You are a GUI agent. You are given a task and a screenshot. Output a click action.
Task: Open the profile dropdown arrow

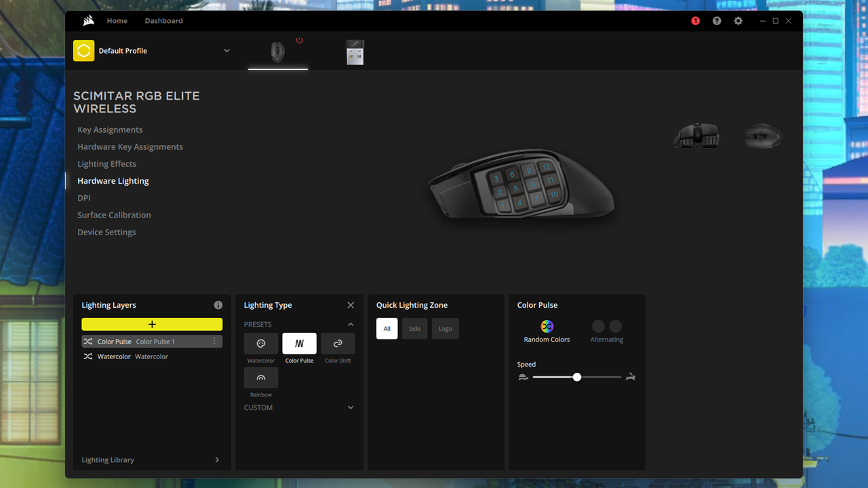coord(226,51)
